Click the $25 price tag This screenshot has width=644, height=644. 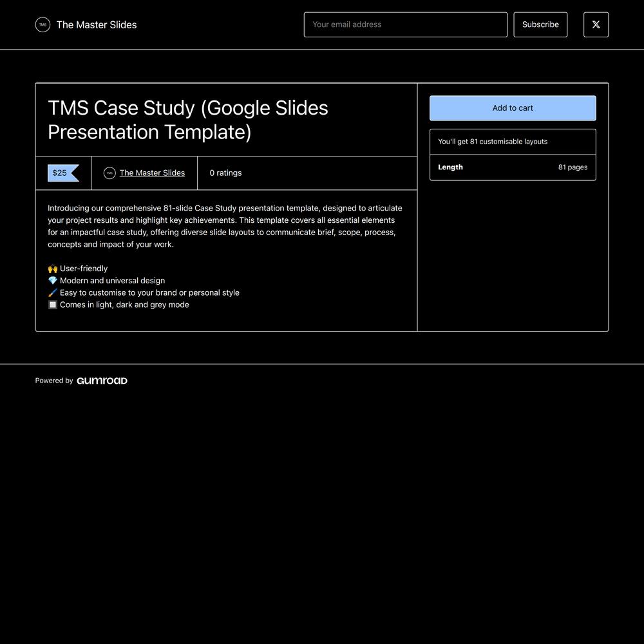point(63,173)
